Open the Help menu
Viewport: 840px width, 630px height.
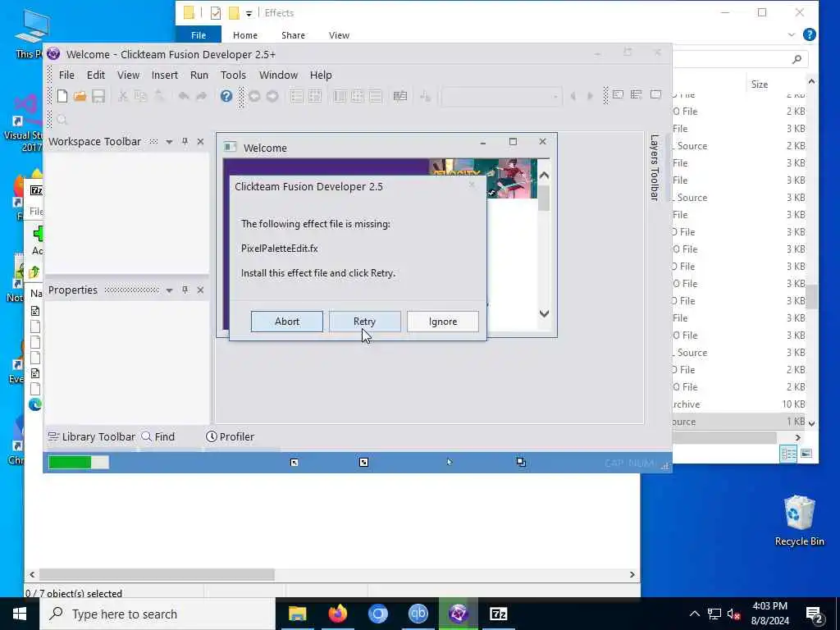pyautogui.click(x=321, y=75)
